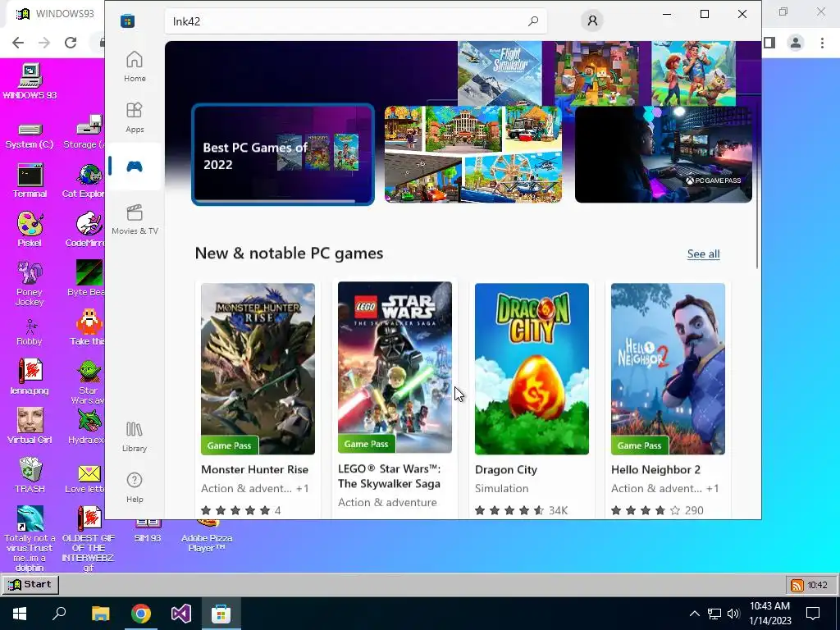840x630 pixels.
Task: Select the Gaming controller sidebar icon
Action: tap(135, 167)
